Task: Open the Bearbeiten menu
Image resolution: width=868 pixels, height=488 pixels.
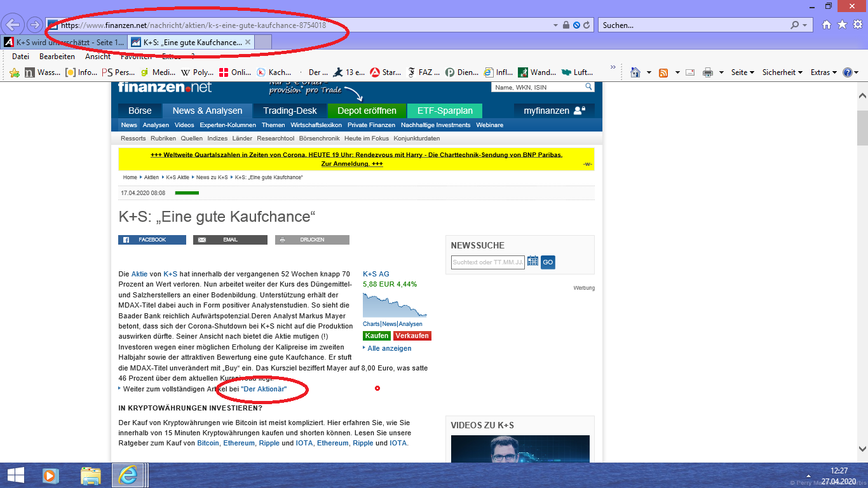Action: (x=57, y=57)
